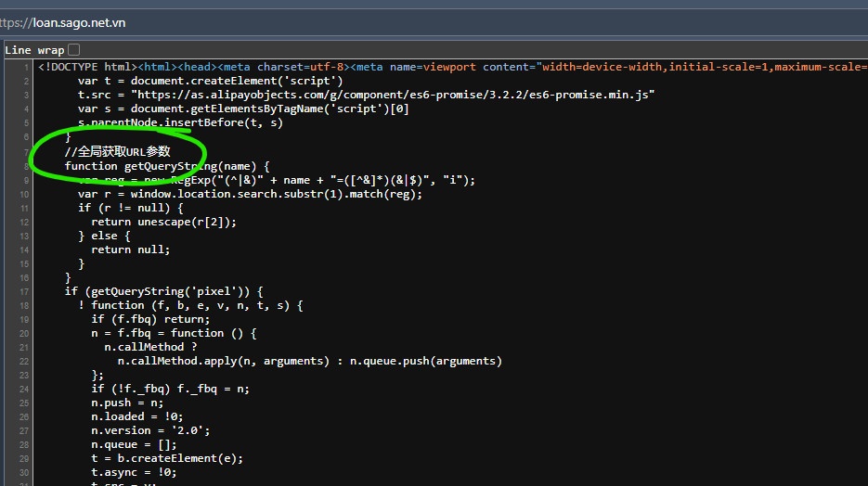868x486 pixels.
Task: Click the "Line wrap" label text
Action: [33, 49]
